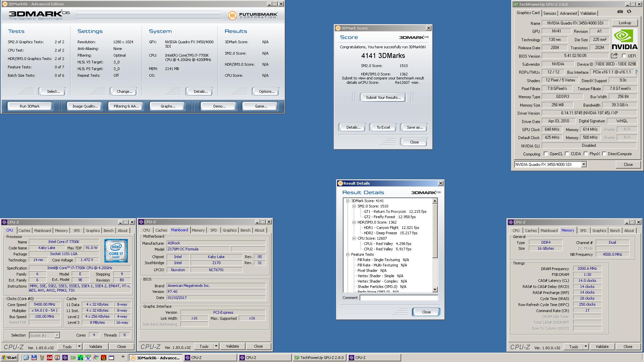Toggle the PhysX checkbox
644x362 pixels.
(586, 154)
